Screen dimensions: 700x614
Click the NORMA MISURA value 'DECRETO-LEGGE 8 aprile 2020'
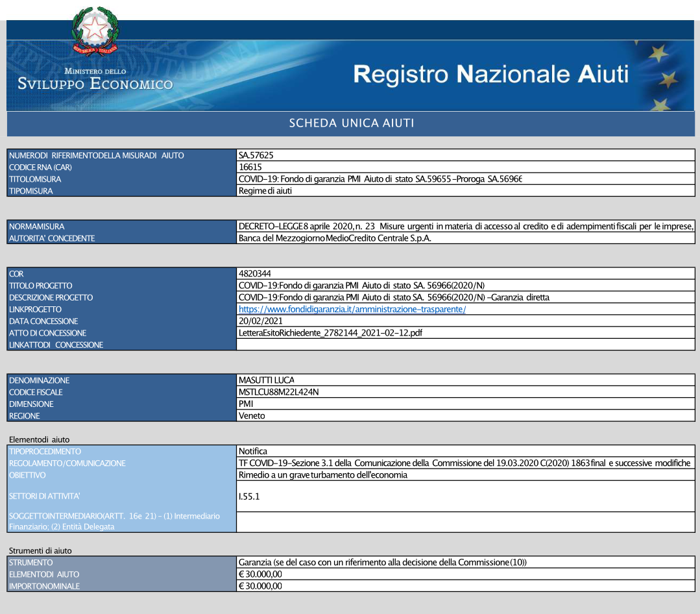466,227
